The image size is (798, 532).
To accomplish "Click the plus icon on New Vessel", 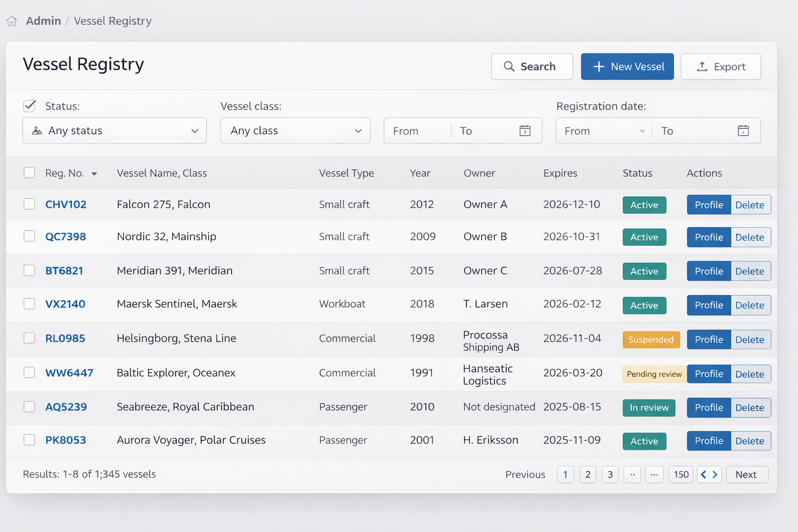I will pyautogui.click(x=598, y=66).
